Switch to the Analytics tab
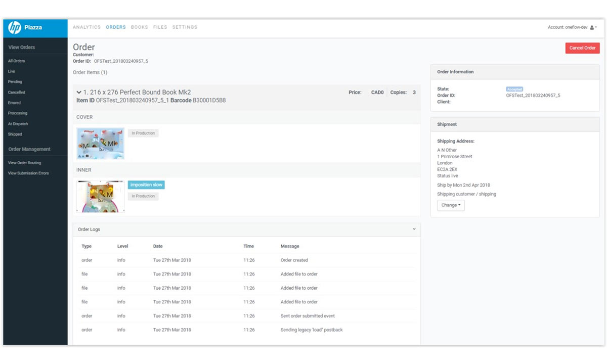The width and height of the screenshot is (607, 364). 86,27
